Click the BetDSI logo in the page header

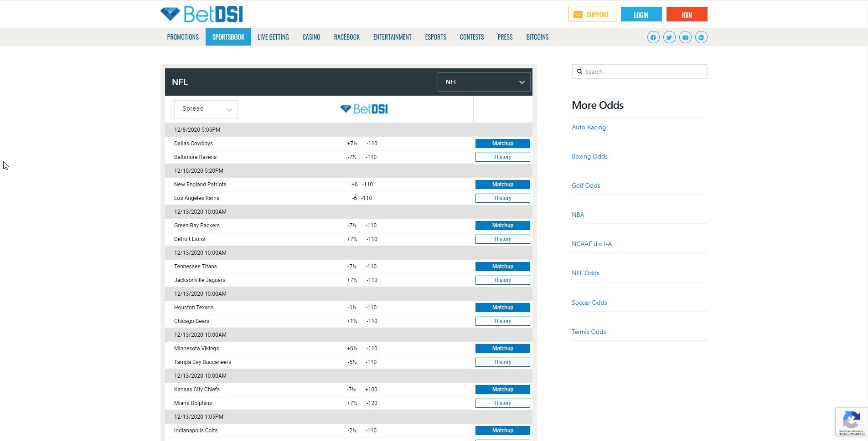click(201, 14)
